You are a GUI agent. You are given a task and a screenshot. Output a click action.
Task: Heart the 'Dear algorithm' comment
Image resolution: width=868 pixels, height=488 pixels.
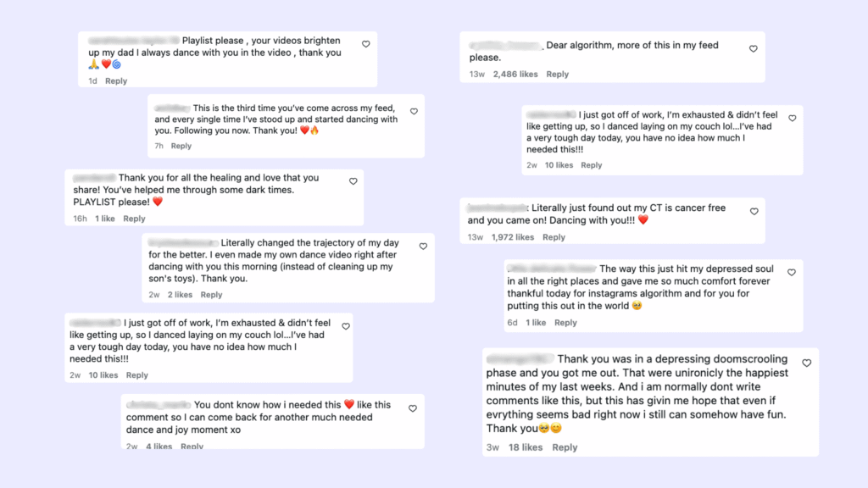[754, 49]
